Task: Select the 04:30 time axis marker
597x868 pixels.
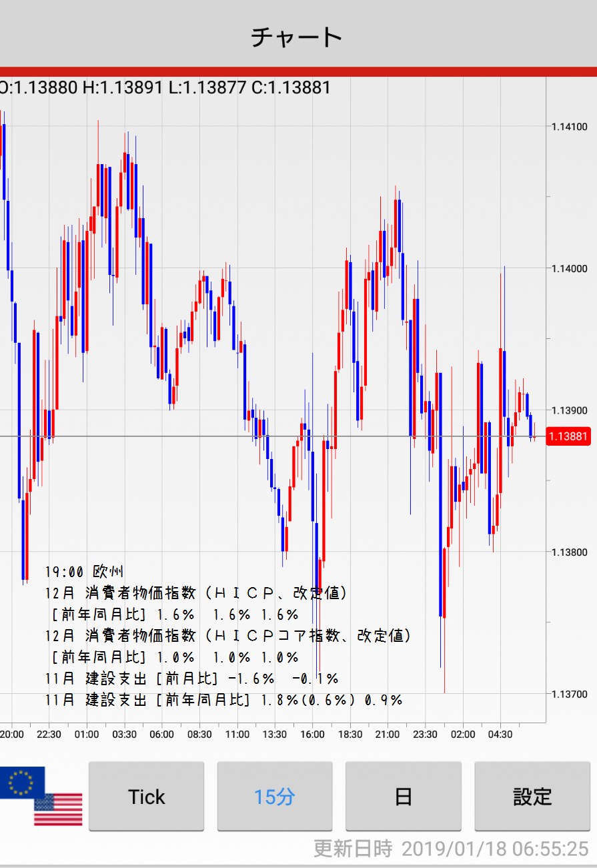Action: click(x=500, y=735)
